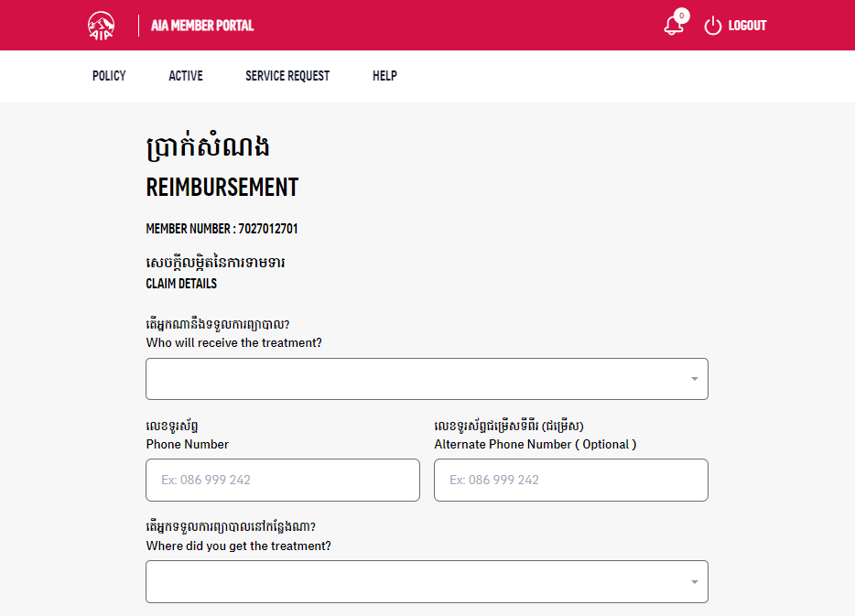Image resolution: width=855 pixels, height=616 pixels.
Task: Click the CLAIM DETAILS section label
Action: (x=181, y=284)
